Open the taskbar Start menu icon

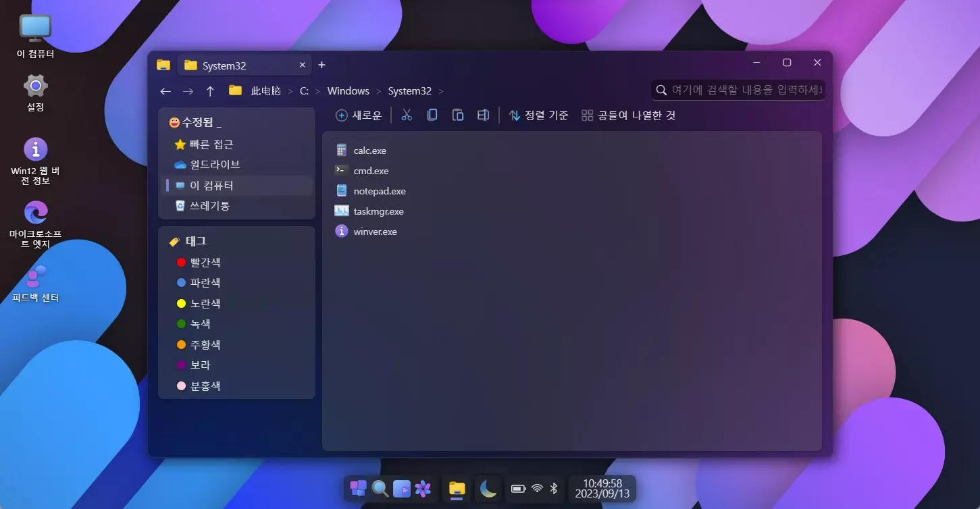359,488
